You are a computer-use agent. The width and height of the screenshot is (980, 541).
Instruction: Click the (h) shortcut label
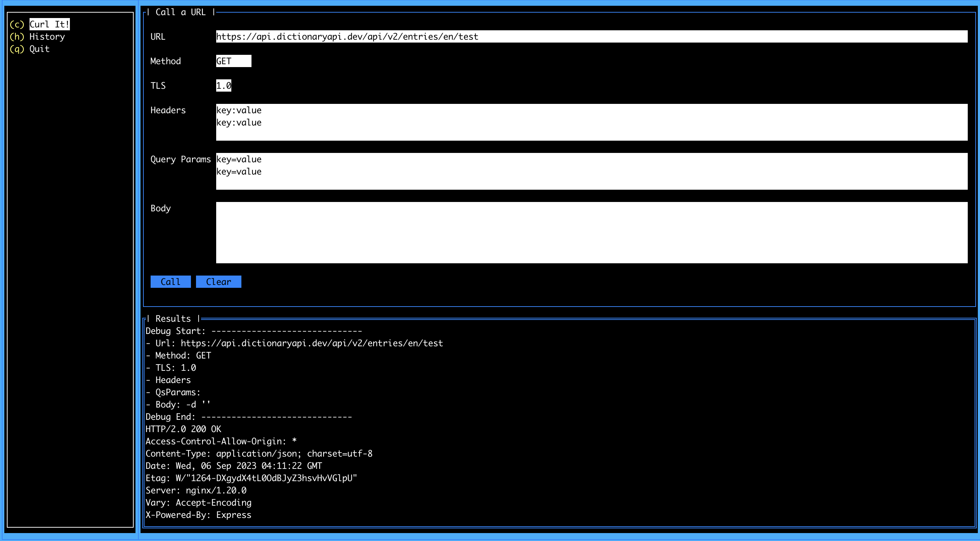point(17,36)
